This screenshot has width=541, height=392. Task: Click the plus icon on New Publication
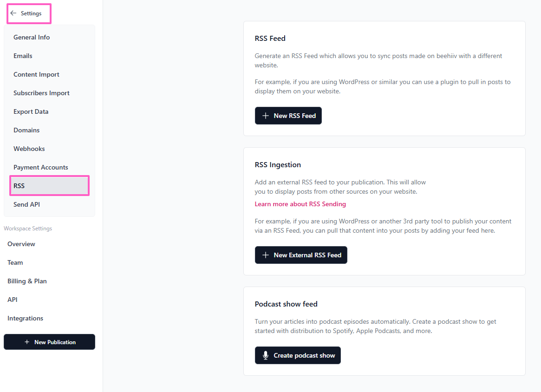[27, 342]
